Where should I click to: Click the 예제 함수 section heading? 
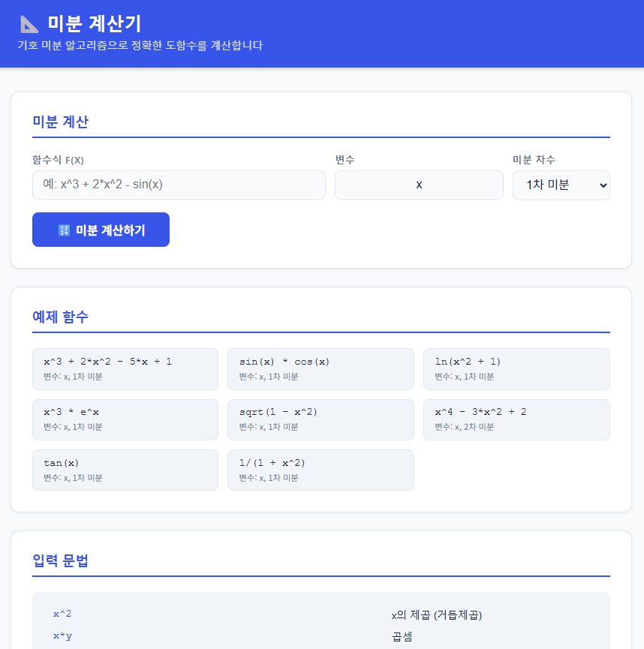coord(60,317)
